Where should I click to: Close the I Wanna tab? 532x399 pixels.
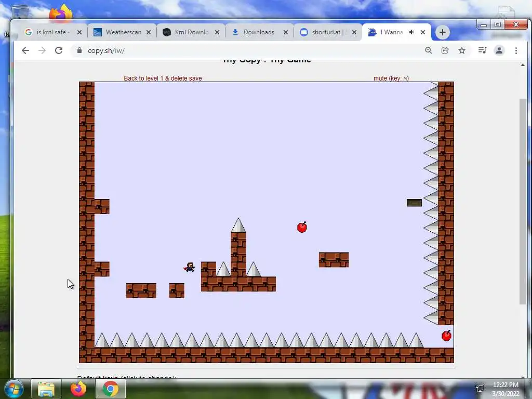423,32
